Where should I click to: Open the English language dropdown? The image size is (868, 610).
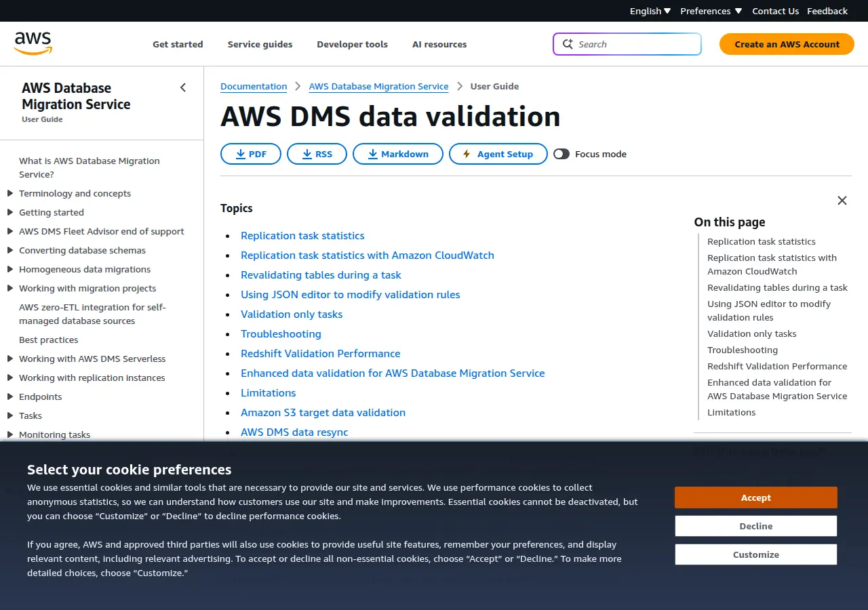(650, 11)
